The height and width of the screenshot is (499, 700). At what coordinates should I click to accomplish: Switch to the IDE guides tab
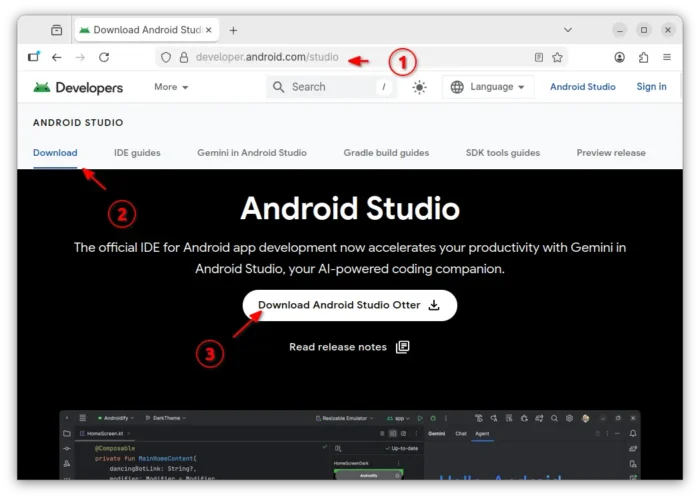pyautogui.click(x=137, y=153)
